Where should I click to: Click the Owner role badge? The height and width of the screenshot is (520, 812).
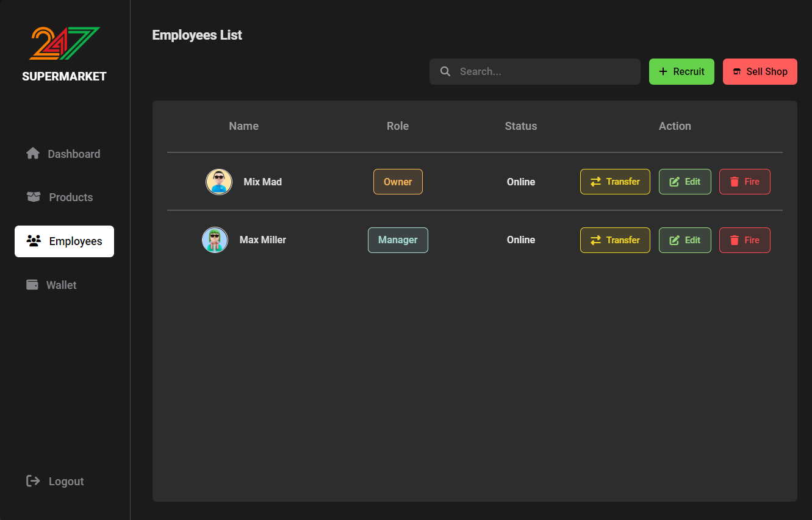click(x=398, y=182)
